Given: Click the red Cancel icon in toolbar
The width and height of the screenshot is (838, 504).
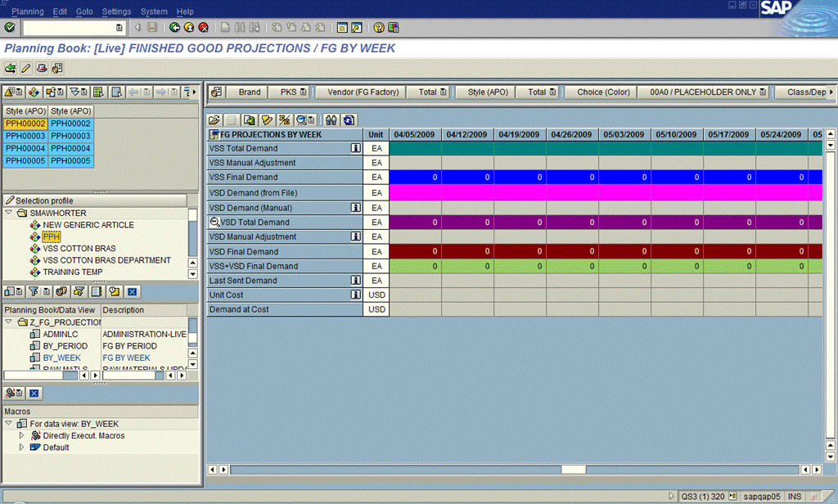Looking at the screenshot, I should click(x=203, y=27).
